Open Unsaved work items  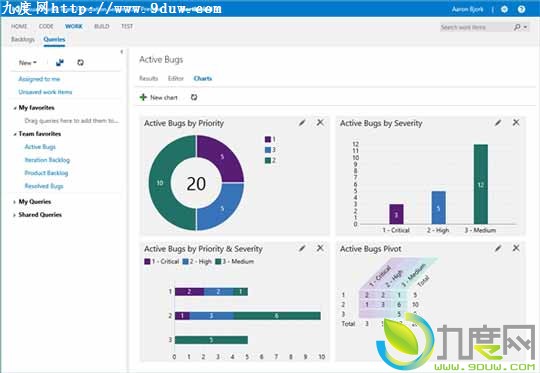(x=45, y=92)
